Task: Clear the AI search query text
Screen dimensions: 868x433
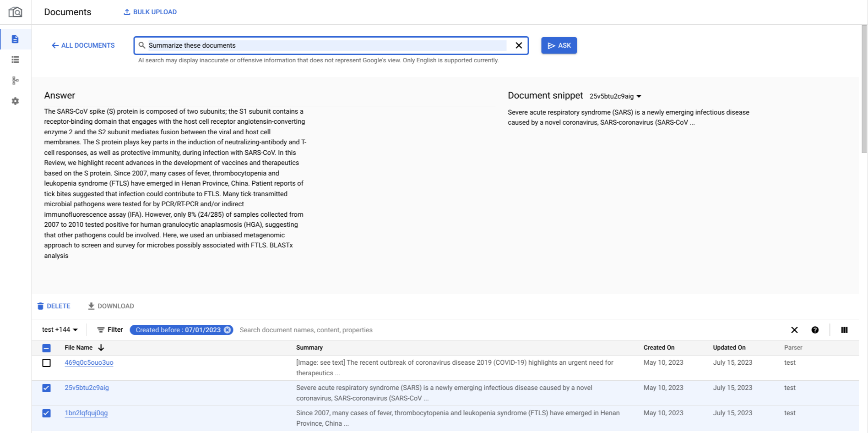Action: pos(519,45)
